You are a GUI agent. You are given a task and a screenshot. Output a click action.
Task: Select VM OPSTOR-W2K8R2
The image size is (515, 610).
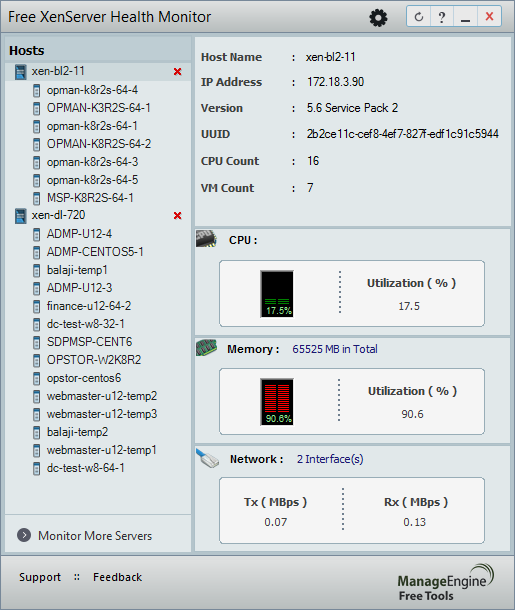tap(94, 360)
